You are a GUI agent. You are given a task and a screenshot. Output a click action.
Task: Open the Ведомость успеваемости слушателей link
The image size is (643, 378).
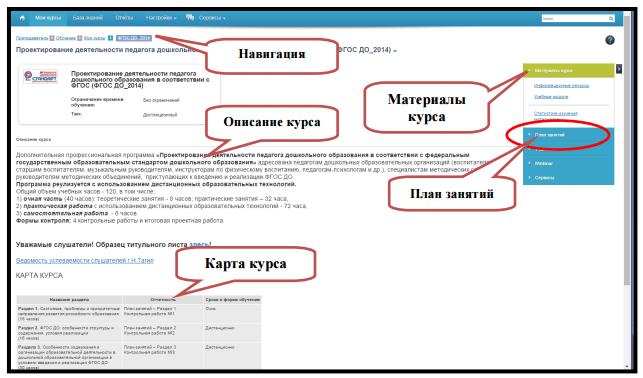pyautogui.click(x=84, y=261)
